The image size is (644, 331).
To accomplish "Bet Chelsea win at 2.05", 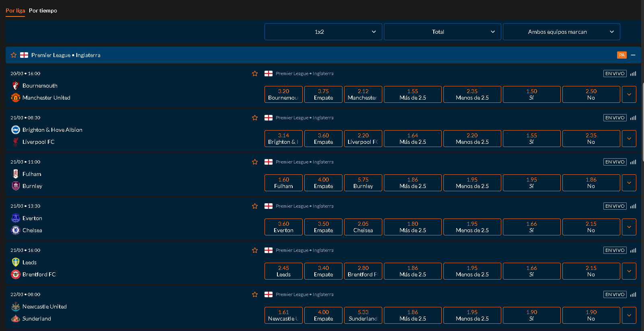I will click(x=363, y=227).
